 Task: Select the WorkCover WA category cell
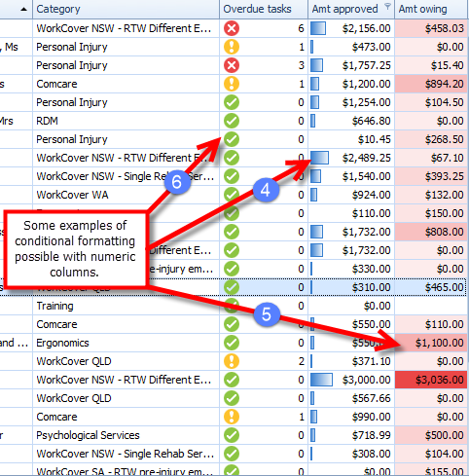click(x=126, y=195)
